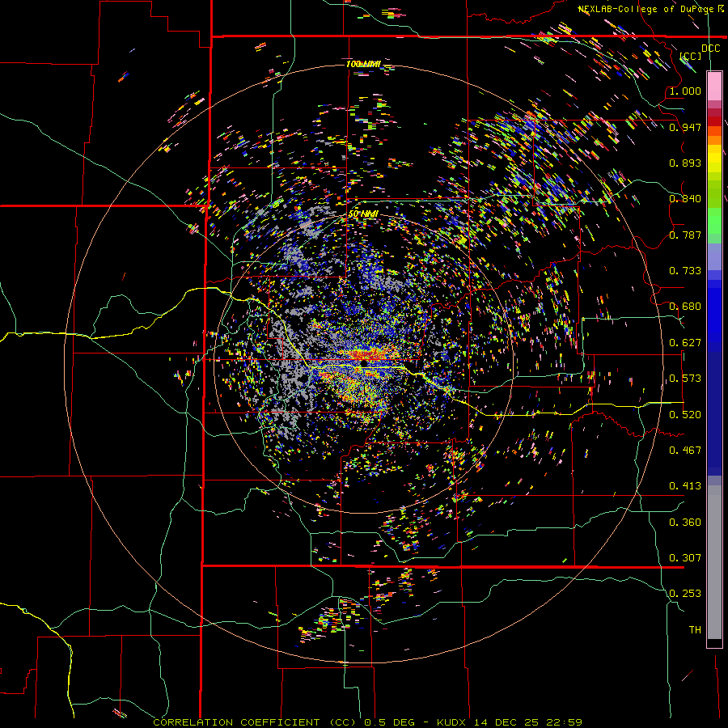This screenshot has height=728, width=728.
Task: Select the 0.467 scale value
Action: 685,451
